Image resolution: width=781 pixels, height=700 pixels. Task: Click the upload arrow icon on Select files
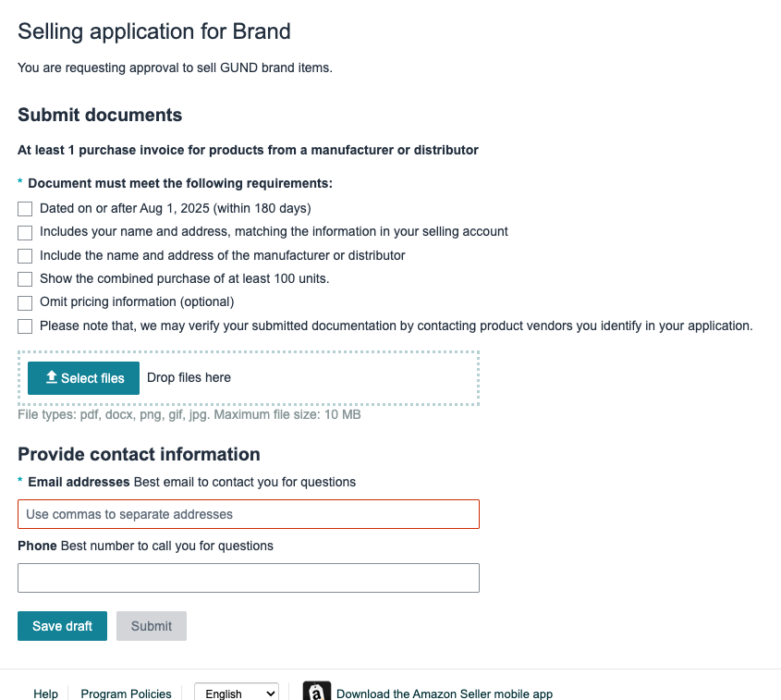pyautogui.click(x=52, y=377)
